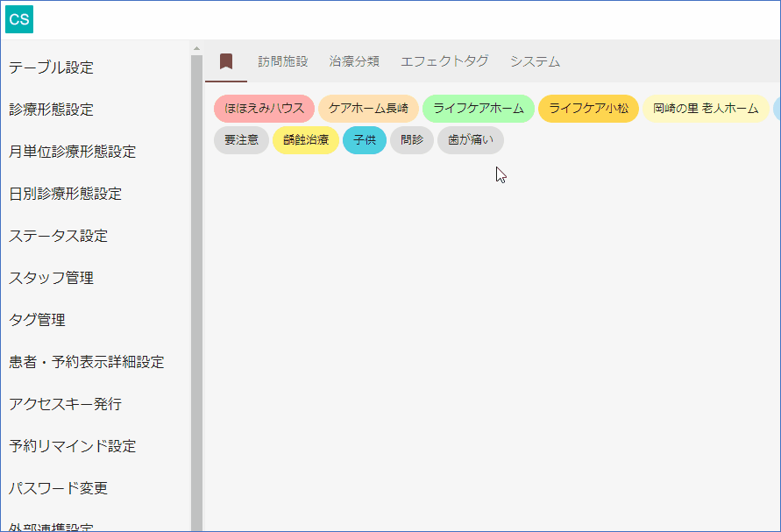
Task: Click the orange ライフケア小松 tag
Action: (x=588, y=109)
